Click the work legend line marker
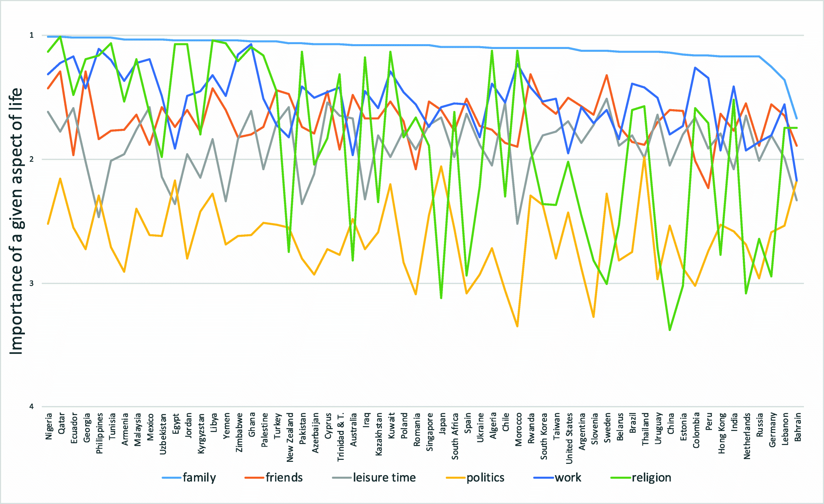 [x=544, y=478]
